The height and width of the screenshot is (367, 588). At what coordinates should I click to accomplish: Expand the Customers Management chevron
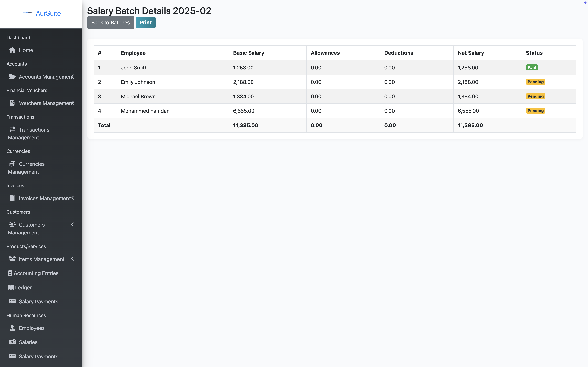72,224
